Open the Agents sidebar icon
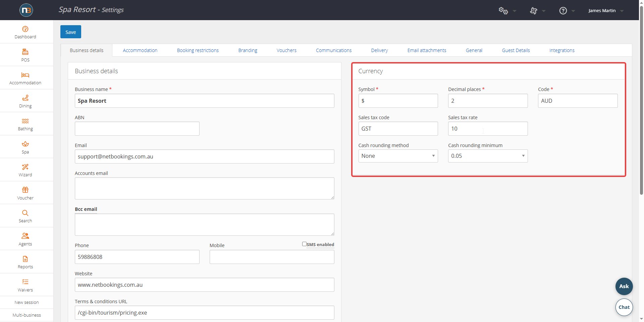Viewport: 644px width, 322px height. click(25, 236)
